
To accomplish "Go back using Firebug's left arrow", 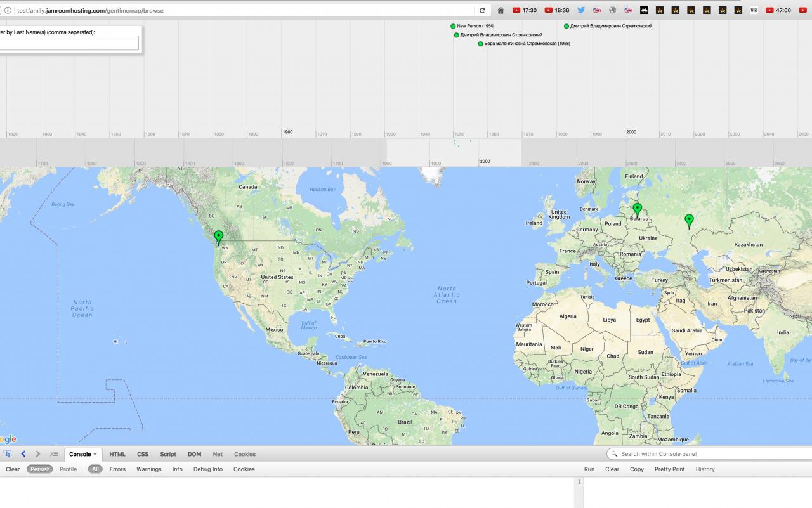I will click(x=23, y=454).
